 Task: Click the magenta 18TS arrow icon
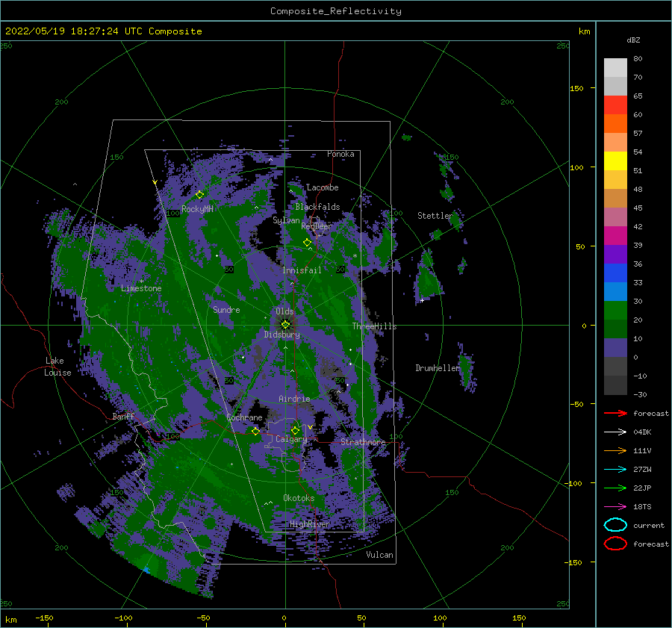615,506
